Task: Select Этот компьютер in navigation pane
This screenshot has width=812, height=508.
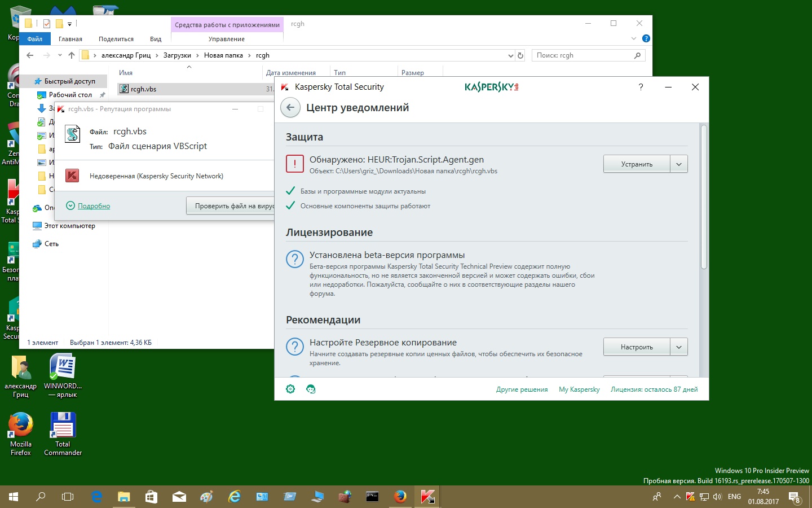Action: coord(70,226)
